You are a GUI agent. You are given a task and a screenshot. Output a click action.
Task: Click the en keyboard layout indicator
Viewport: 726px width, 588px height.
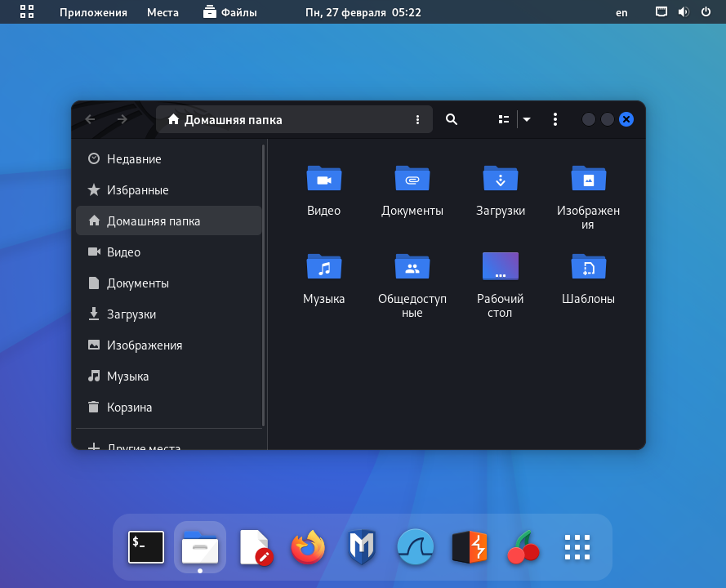click(621, 12)
